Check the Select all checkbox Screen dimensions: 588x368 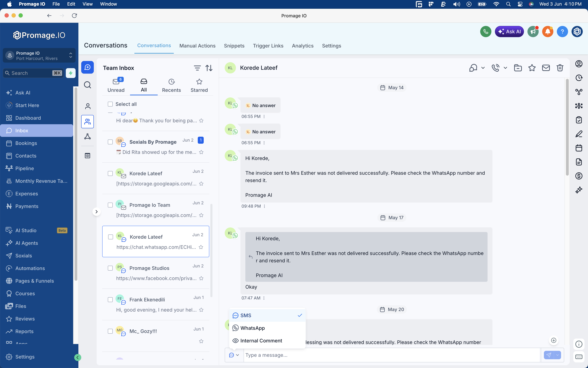(x=110, y=104)
